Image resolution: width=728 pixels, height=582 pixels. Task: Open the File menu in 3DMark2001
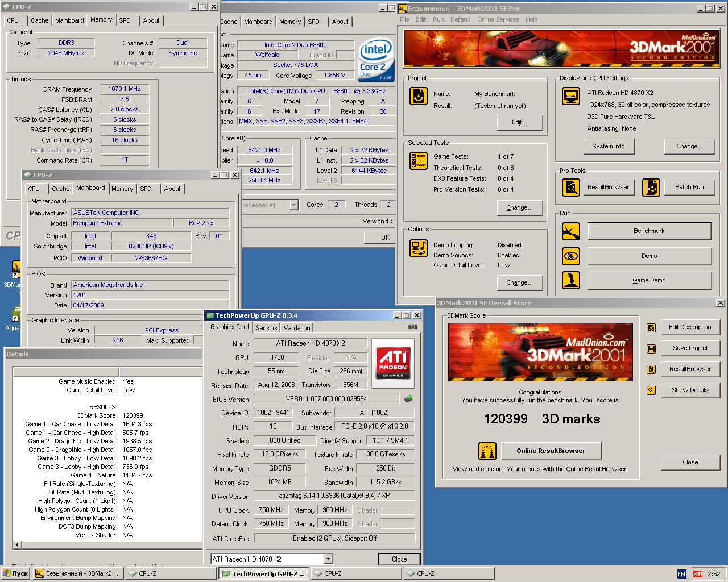click(404, 19)
